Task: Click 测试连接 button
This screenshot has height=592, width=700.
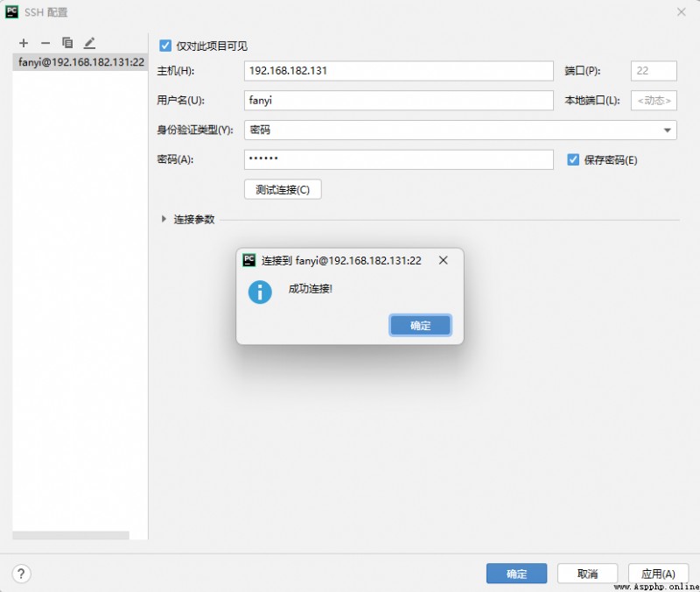Action: click(283, 189)
